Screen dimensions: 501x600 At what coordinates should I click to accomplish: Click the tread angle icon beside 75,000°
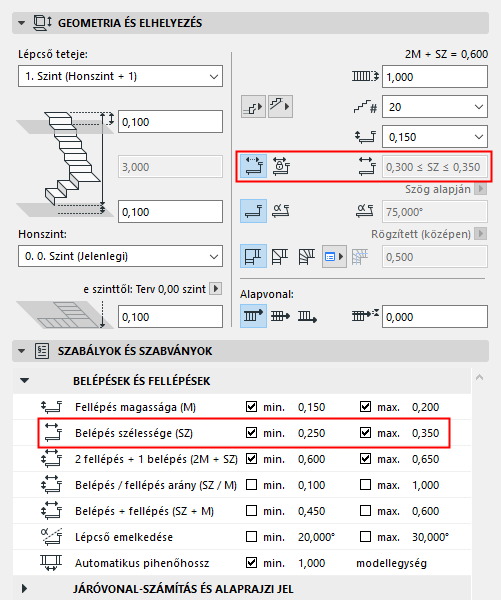pos(365,211)
